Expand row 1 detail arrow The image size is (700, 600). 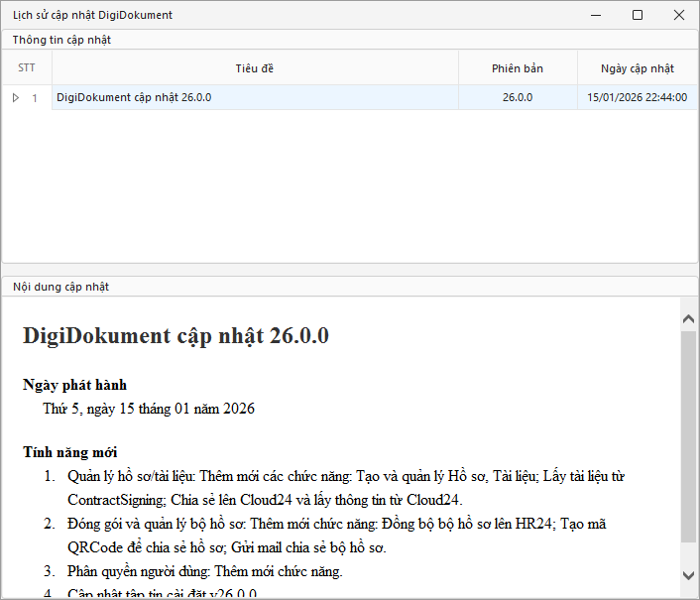[16, 98]
